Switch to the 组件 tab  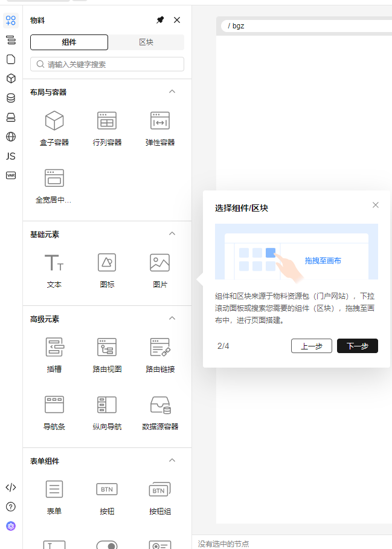tap(69, 42)
